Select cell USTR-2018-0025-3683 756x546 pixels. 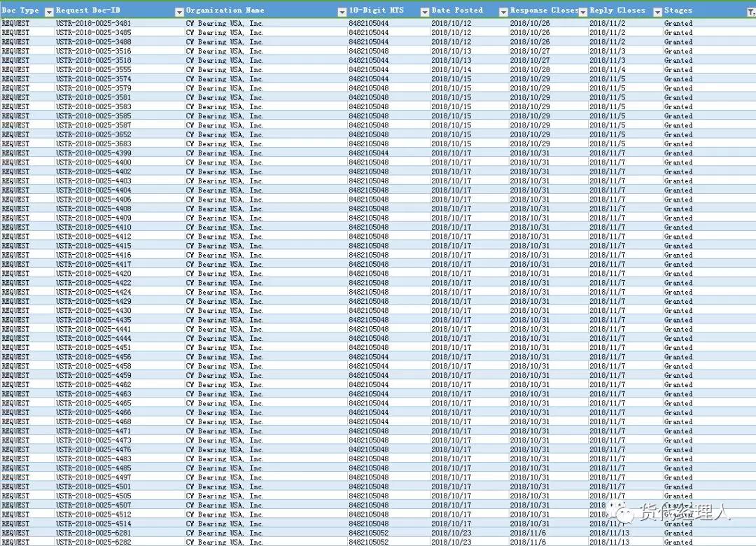[x=94, y=143]
